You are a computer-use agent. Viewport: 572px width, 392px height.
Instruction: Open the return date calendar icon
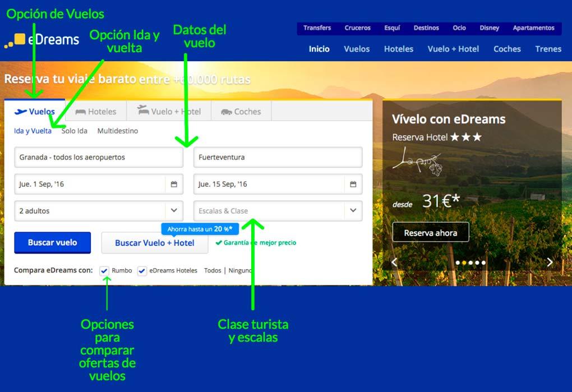click(x=353, y=184)
